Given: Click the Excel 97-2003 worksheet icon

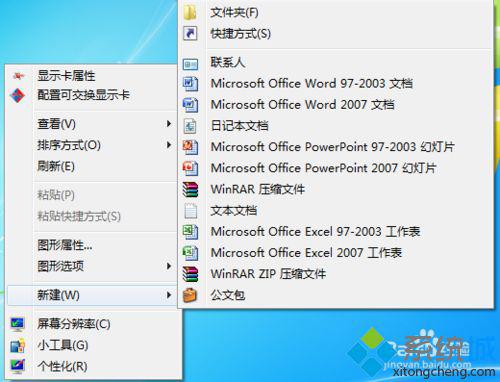Looking at the screenshot, I should click(x=190, y=232).
